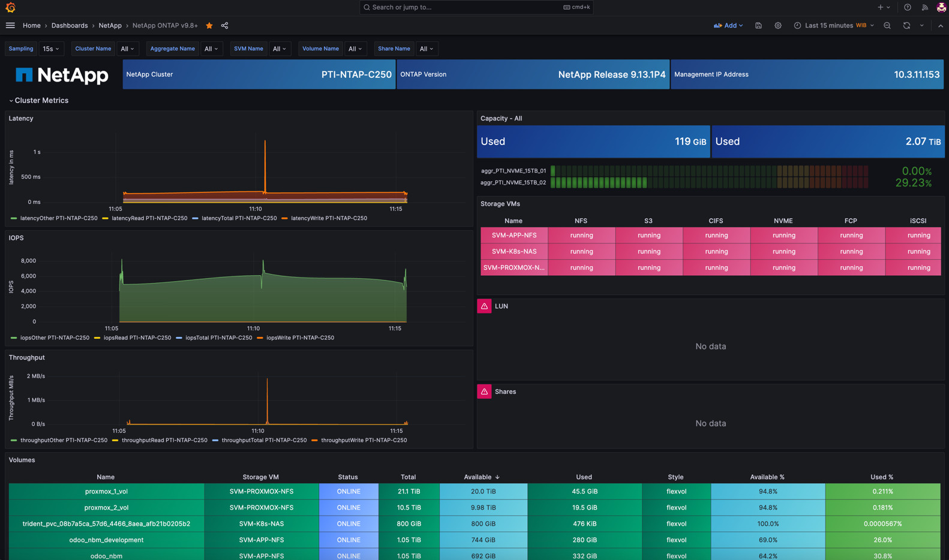Viewport: 949px width, 560px height.
Task: Click the share dashboard icon
Action: (224, 26)
